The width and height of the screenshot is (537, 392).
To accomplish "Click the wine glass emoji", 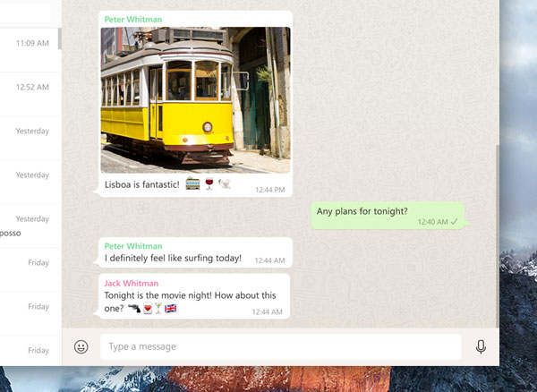I will pyautogui.click(x=209, y=183).
